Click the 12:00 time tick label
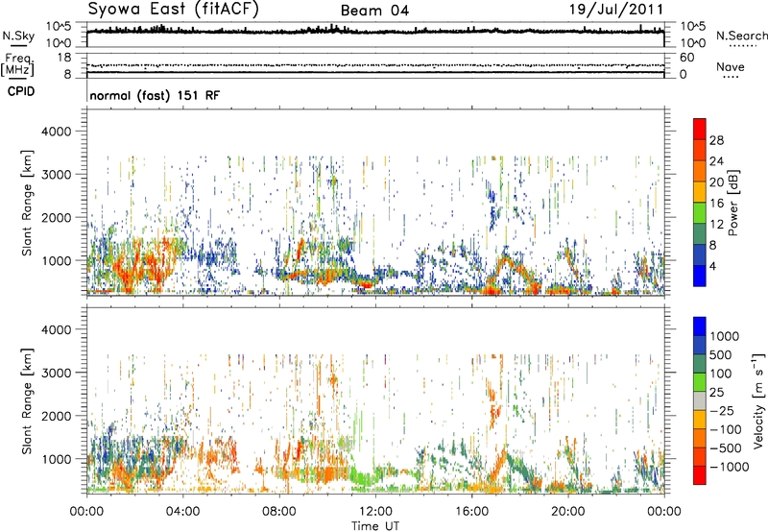 [375, 512]
